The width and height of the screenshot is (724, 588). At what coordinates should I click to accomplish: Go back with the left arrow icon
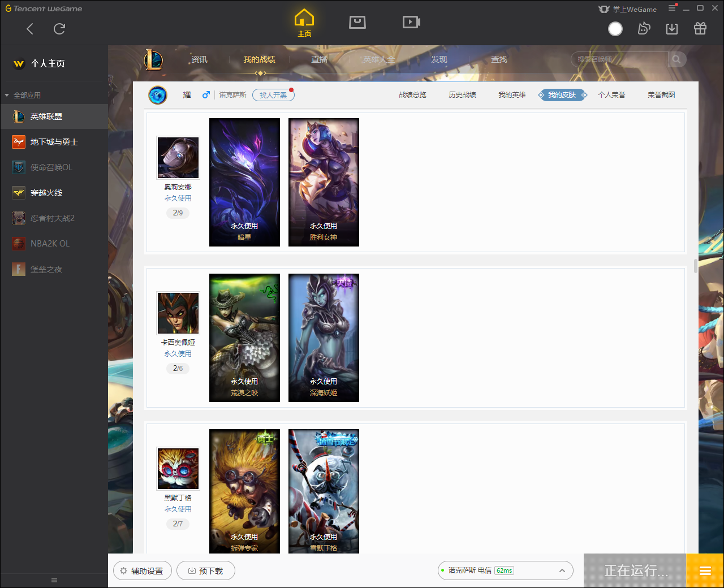(x=30, y=29)
